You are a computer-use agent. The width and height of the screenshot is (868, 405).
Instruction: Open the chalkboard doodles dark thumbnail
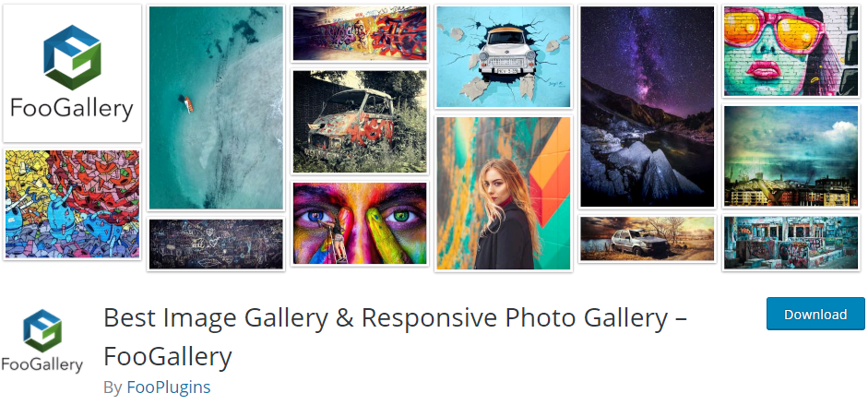point(216,244)
